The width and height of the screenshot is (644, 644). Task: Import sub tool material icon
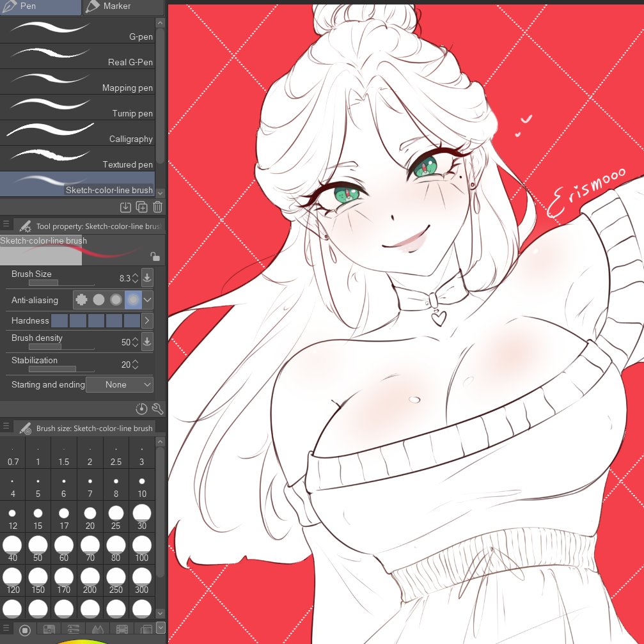click(x=125, y=207)
